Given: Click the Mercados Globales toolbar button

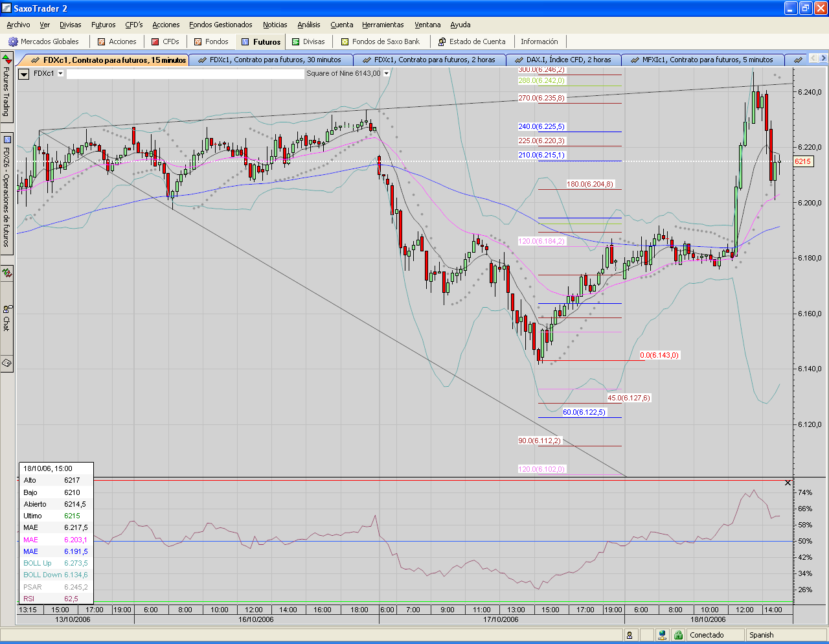Looking at the screenshot, I should (x=44, y=41).
